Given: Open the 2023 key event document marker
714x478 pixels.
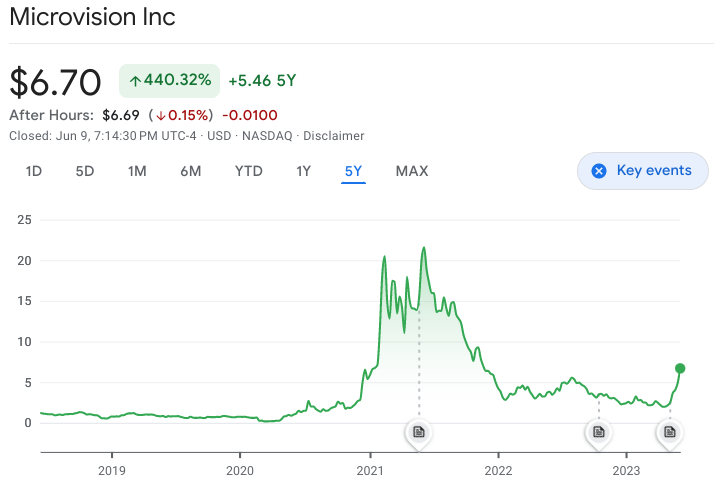Looking at the screenshot, I should click(669, 432).
